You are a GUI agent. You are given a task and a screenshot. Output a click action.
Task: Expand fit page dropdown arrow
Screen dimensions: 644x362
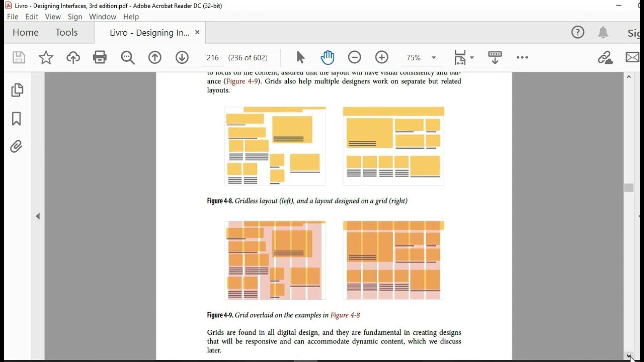coord(472,58)
